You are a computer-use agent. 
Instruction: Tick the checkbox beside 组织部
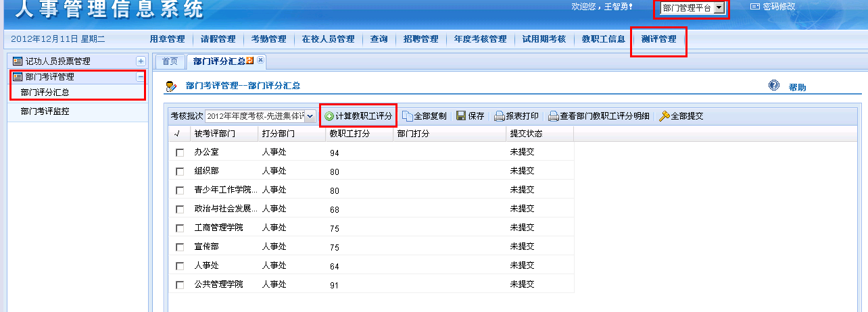(180, 172)
